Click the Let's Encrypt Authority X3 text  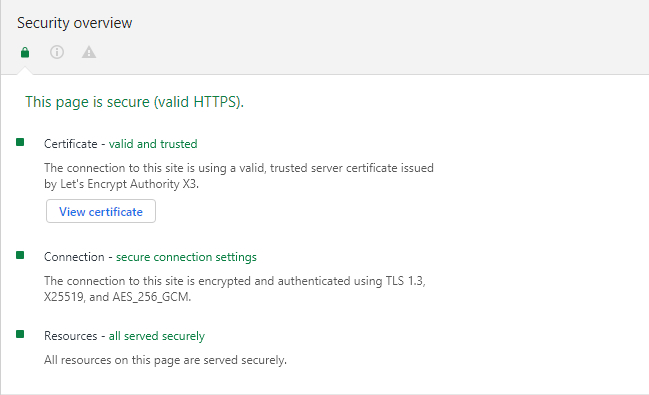click(129, 184)
